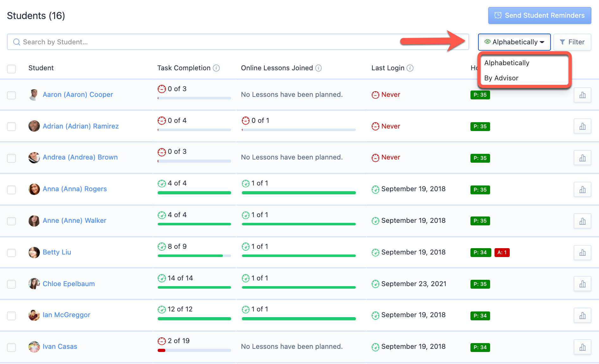Open Andrea (Andrea) Brown's profile link
This screenshot has width=599, height=364.
click(80, 157)
